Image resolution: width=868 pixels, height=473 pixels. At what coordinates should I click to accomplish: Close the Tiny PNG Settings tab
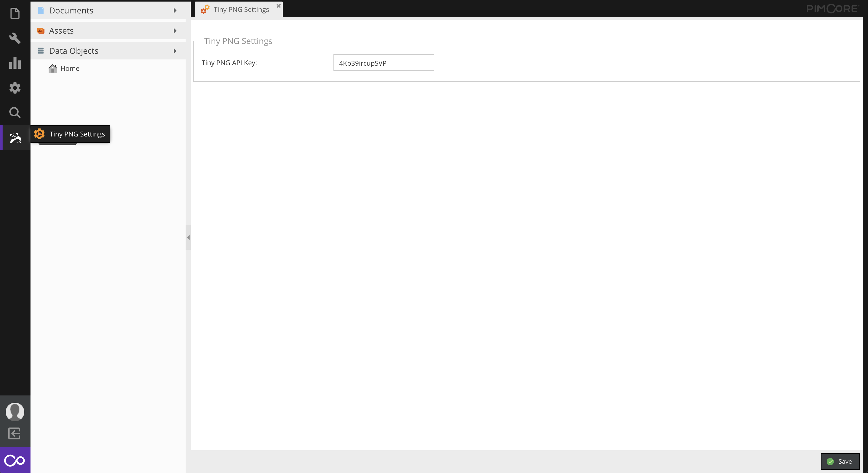278,6
